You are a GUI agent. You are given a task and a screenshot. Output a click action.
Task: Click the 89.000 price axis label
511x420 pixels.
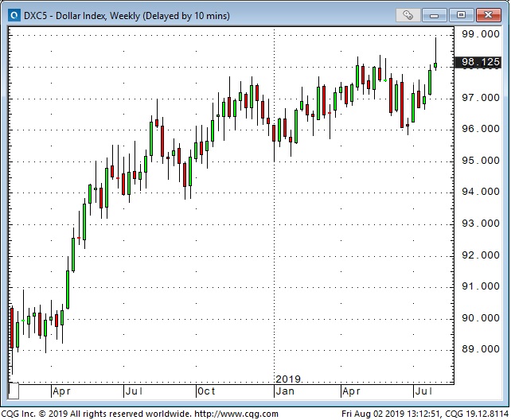pyautogui.click(x=481, y=349)
